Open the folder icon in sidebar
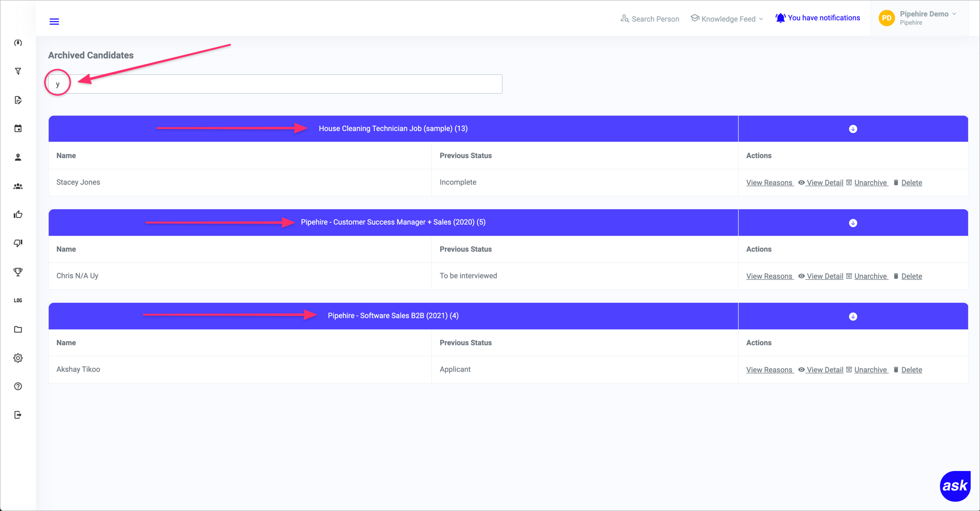The height and width of the screenshot is (511, 980). click(x=18, y=329)
